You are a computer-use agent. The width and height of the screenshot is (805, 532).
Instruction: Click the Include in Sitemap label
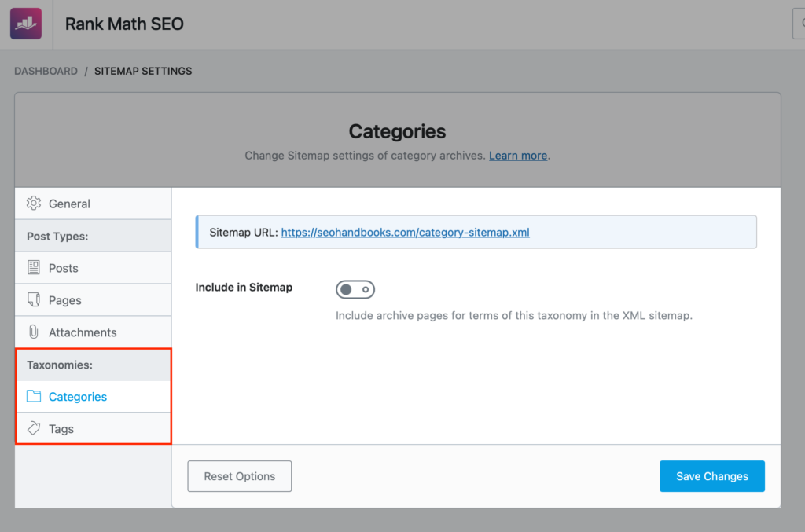(244, 288)
